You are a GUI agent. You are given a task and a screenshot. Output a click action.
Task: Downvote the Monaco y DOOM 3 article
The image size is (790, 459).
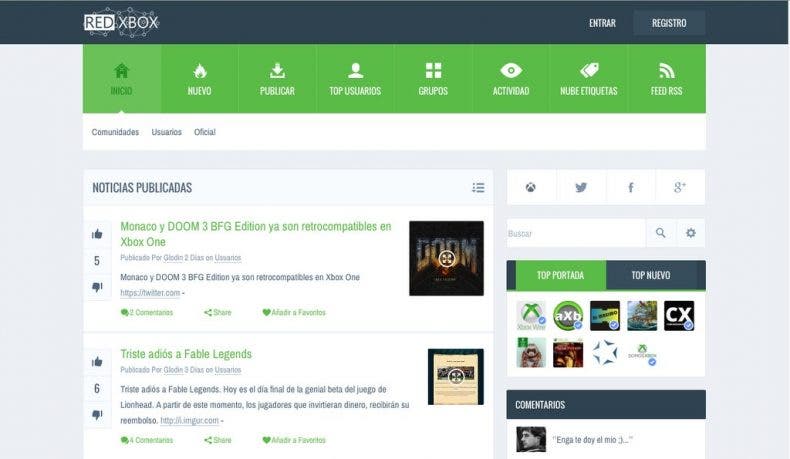(97, 287)
